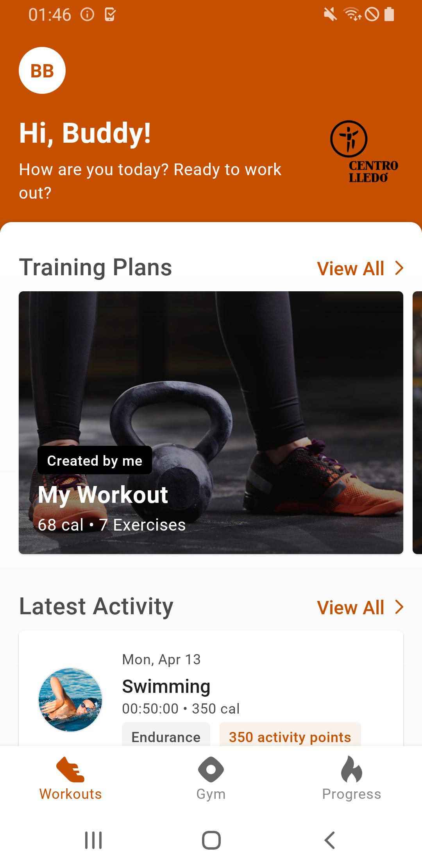This screenshot has height=868, width=422.
Task: Tap the Android home button
Action: [211, 840]
